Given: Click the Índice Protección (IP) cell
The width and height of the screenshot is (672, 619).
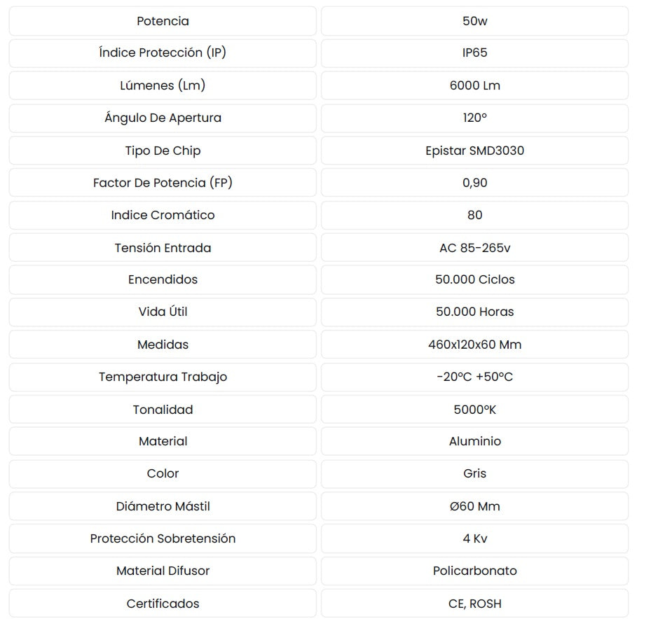Looking at the screenshot, I should click(x=163, y=53).
